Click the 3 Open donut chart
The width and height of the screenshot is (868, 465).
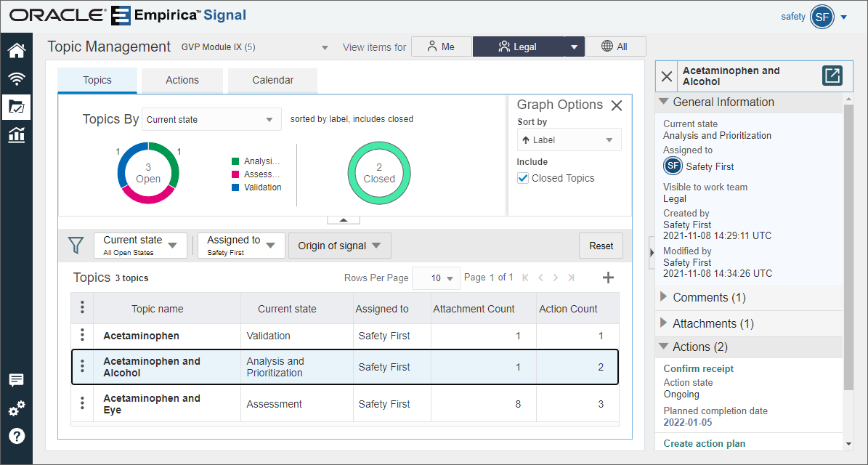point(148,173)
